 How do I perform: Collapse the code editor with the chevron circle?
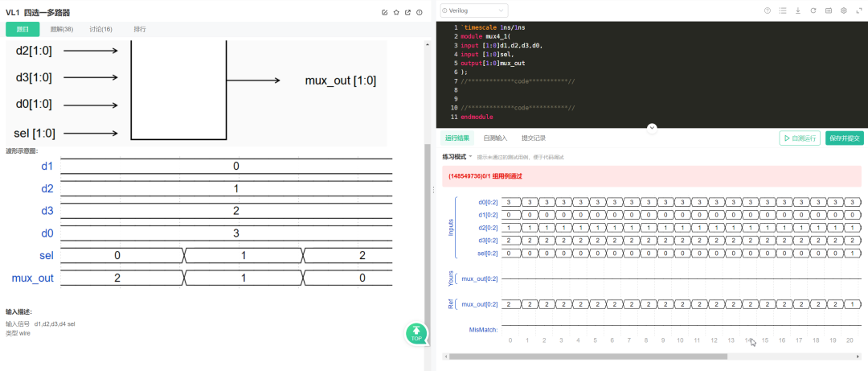tap(652, 128)
